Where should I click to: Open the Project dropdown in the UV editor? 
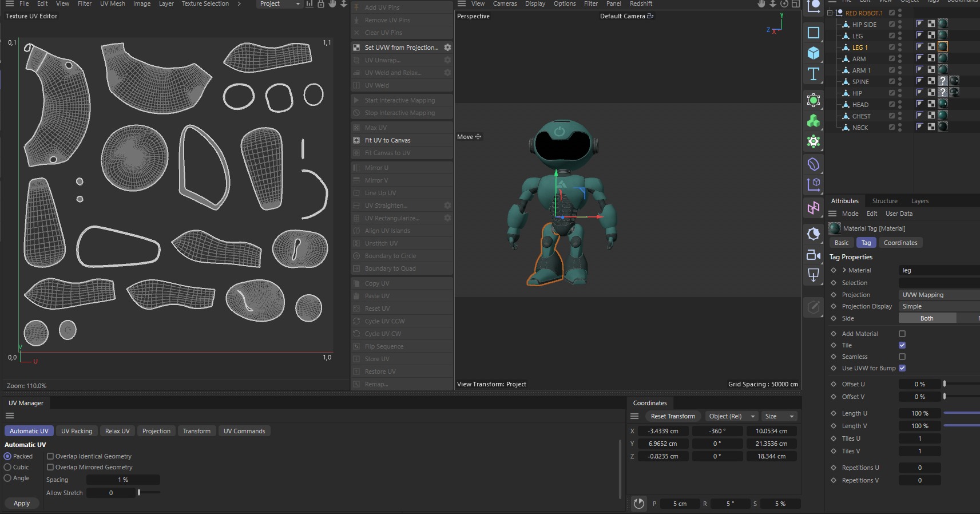(279, 4)
